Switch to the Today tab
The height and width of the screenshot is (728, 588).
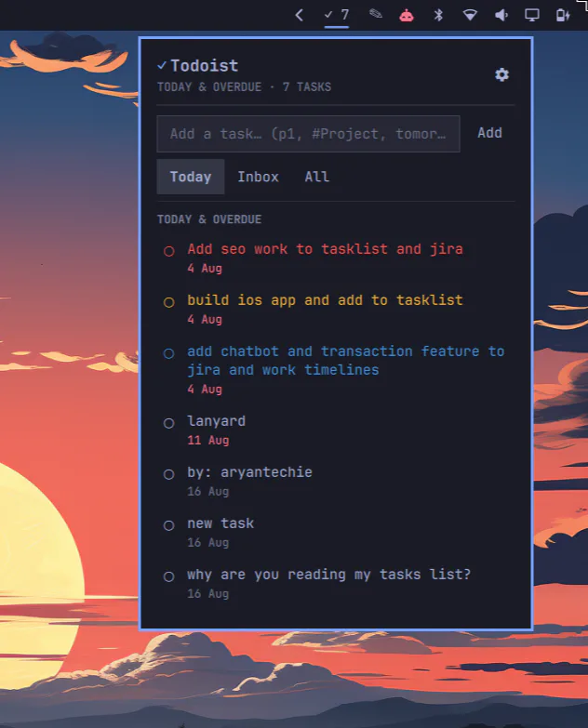pos(191,177)
